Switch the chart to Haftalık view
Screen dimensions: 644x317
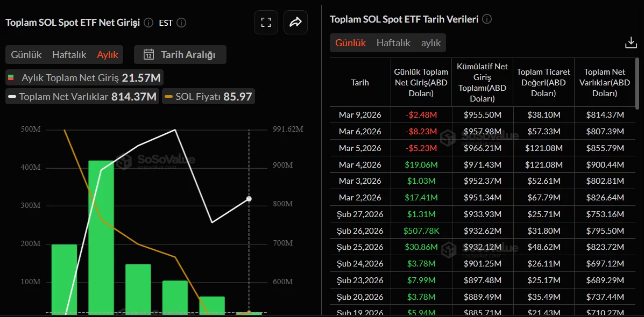point(69,54)
